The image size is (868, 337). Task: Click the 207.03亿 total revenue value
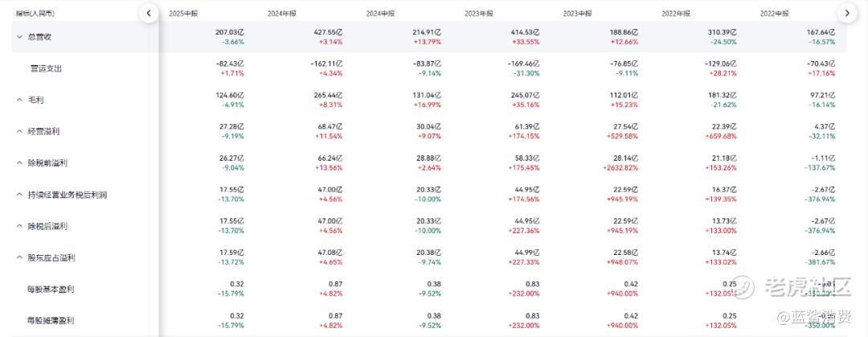[230, 33]
